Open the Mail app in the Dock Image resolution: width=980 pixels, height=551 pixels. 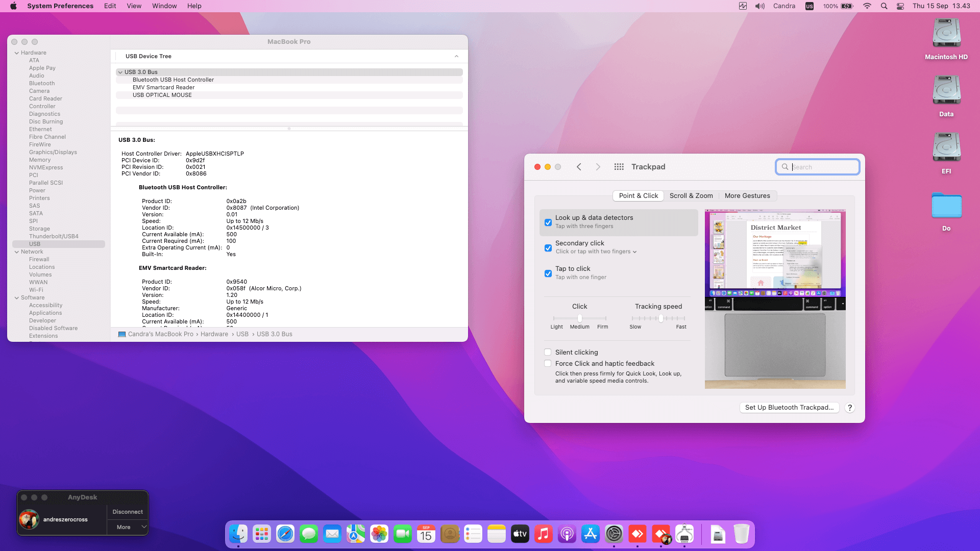[x=332, y=534]
